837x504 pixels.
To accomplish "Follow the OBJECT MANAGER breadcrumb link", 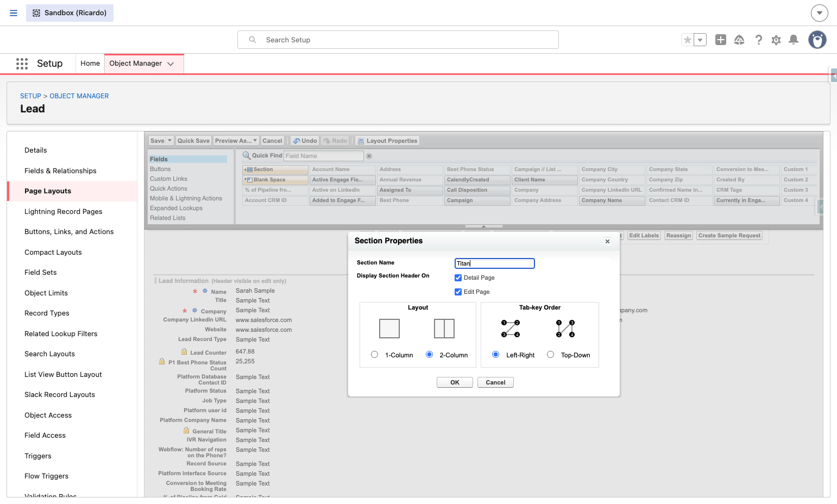I will click(x=79, y=96).
